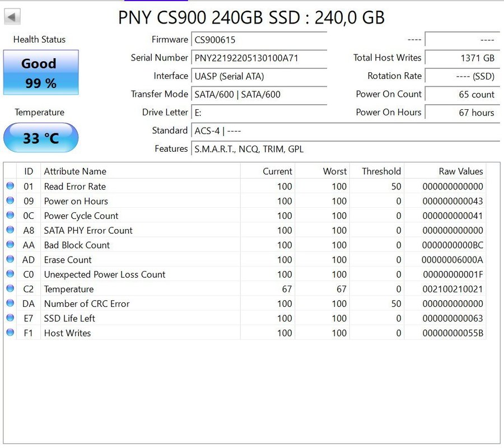Click the Power On Hours value box
The height and width of the screenshot is (448, 504).
pos(462,113)
